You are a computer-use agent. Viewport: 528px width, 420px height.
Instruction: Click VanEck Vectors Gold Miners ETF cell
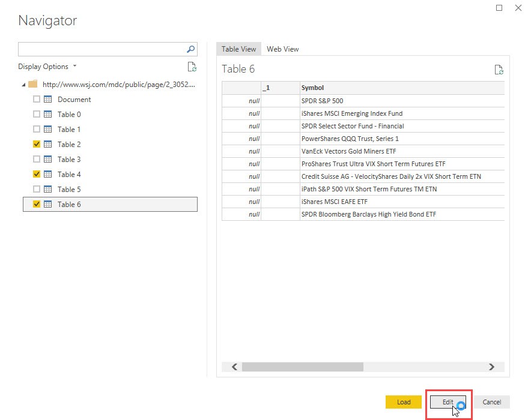click(402, 151)
